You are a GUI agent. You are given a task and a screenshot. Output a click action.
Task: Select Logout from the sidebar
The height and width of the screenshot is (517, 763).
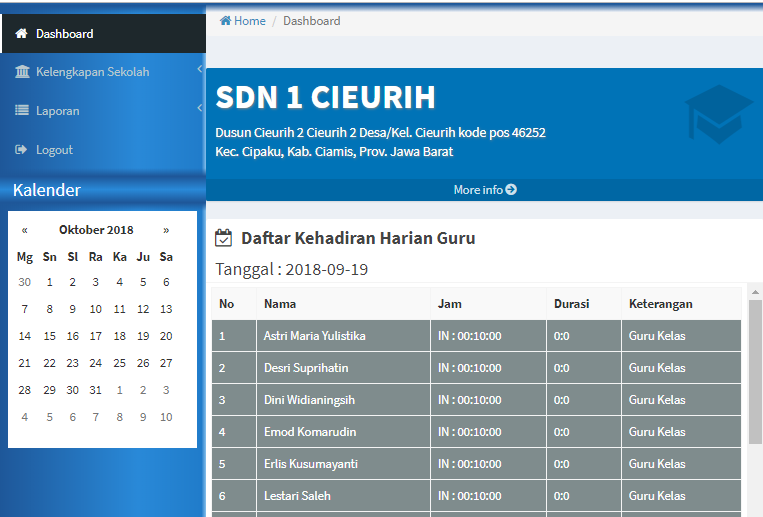click(104, 149)
